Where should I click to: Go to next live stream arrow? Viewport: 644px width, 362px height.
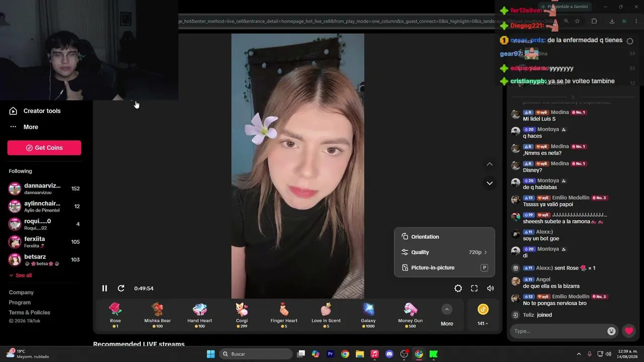point(490,183)
